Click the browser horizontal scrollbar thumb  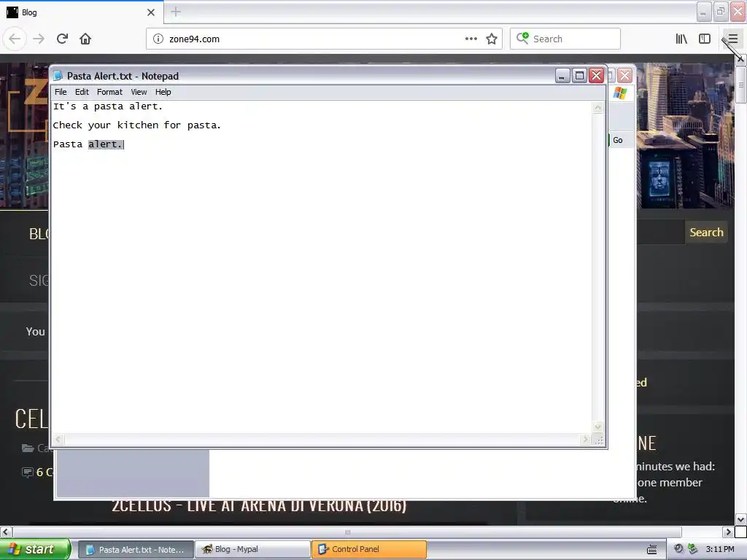[347, 532]
